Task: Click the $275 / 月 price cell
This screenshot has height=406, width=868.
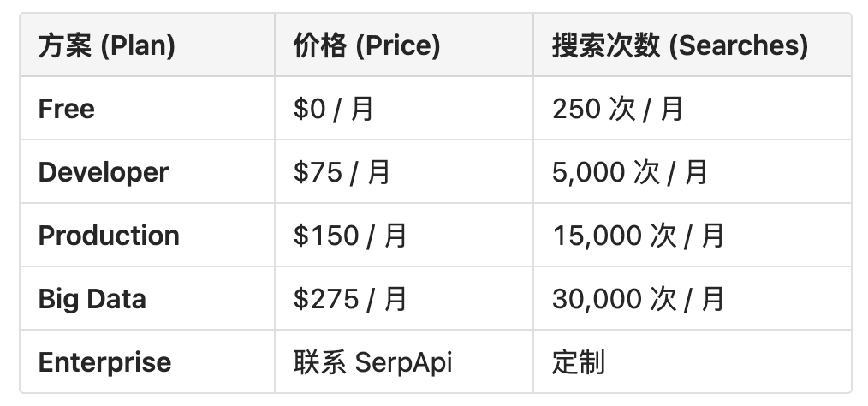Action: [350, 299]
